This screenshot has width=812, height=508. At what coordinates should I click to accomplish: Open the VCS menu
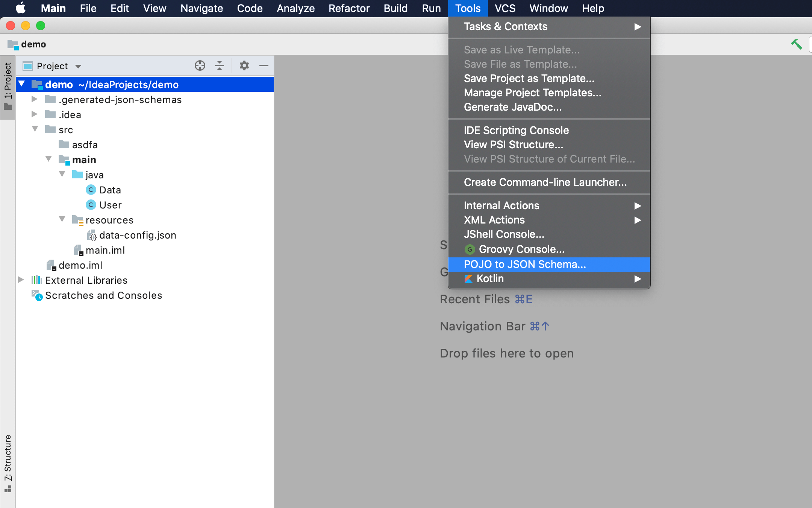tap(504, 8)
